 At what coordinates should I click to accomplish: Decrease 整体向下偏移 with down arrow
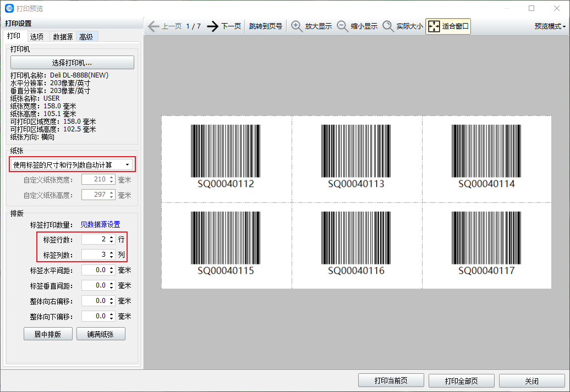(112, 319)
